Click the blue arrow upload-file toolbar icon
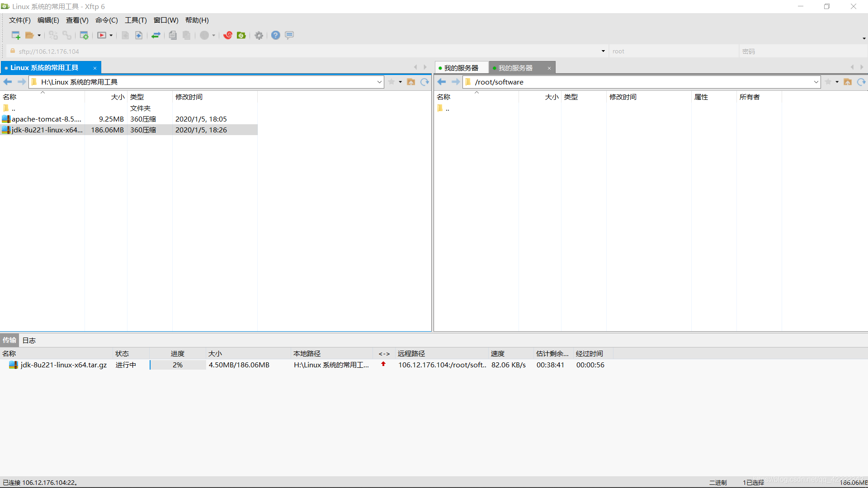Screen dimensions: 868x488 [x=139, y=35]
